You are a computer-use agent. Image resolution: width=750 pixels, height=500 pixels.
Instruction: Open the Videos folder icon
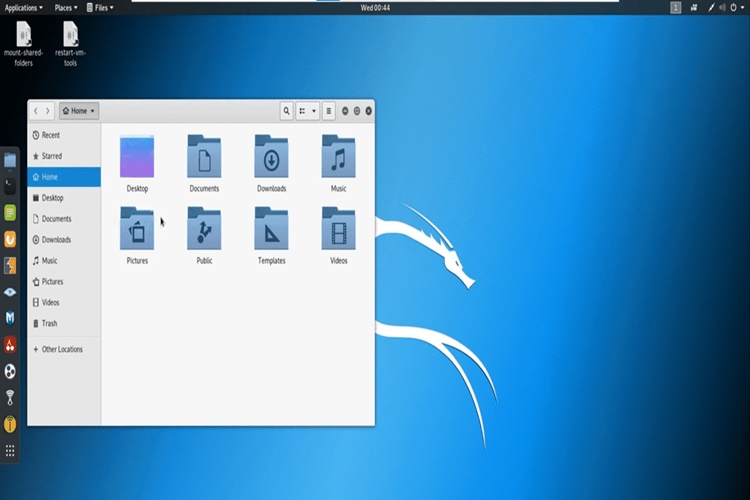[x=339, y=229]
